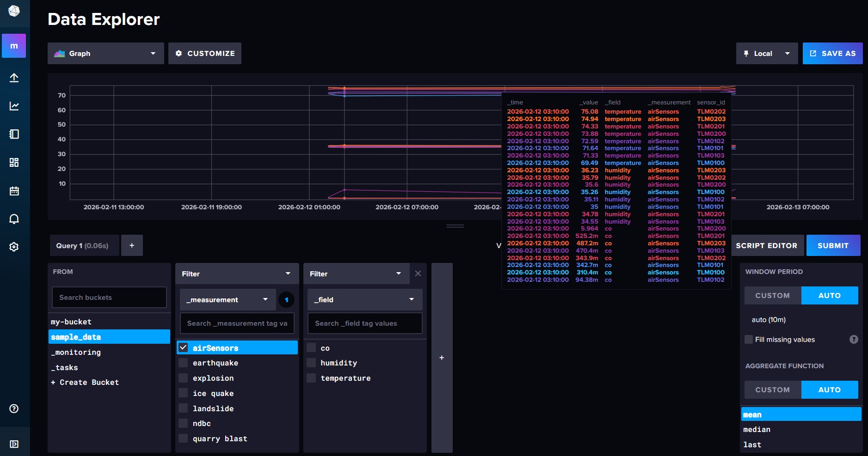The image size is (868, 456).
Task: Open the Alerts bell icon
Action: tap(14, 219)
